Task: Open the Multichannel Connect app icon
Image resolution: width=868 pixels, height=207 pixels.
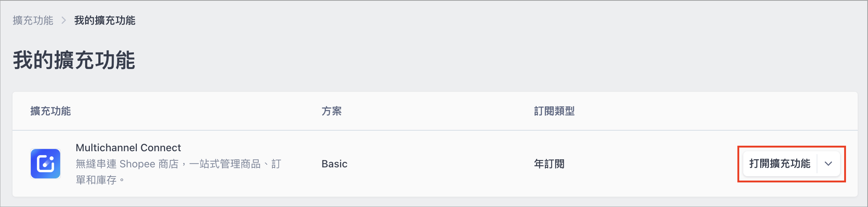Action: (x=45, y=164)
